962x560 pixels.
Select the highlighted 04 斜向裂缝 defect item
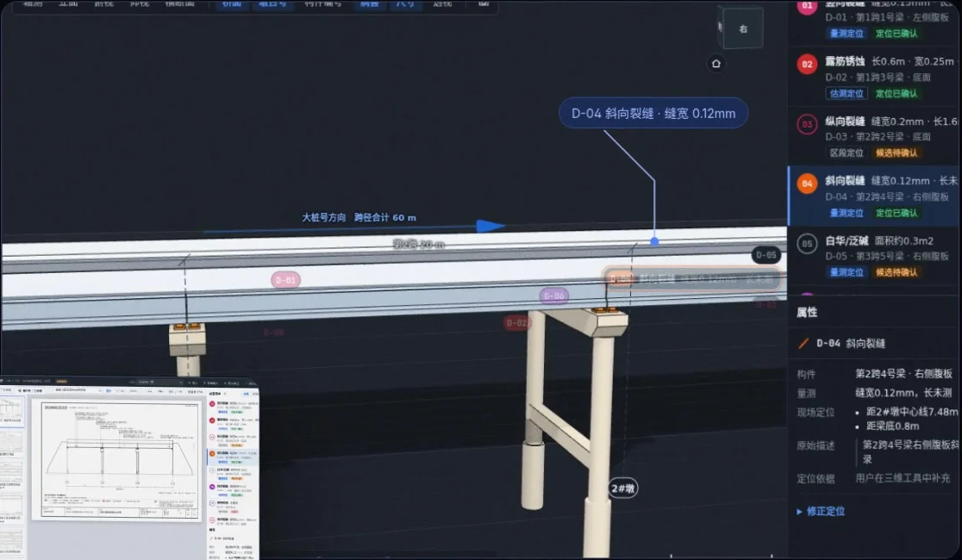(x=874, y=196)
